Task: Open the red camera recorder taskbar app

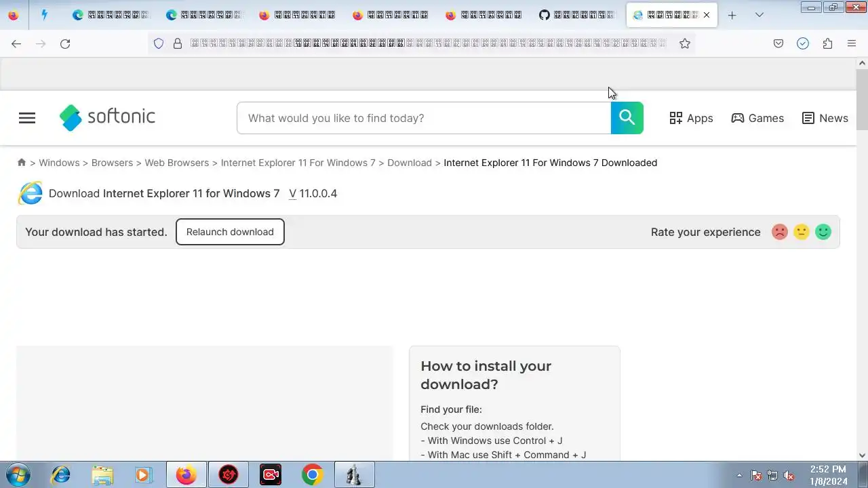Action: [271, 475]
